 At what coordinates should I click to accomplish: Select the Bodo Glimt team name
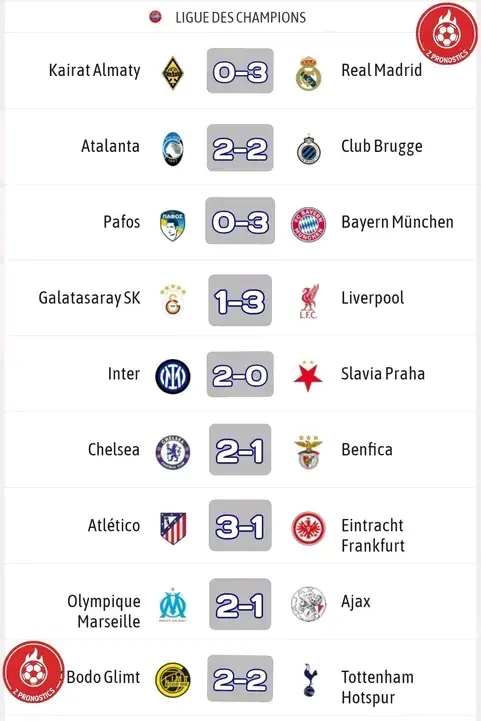(x=103, y=677)
